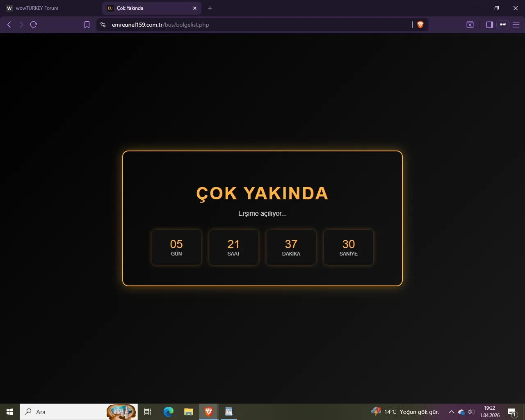This screenshot has width=525, height=420.
Task: Mute system volume from taskbar
Action: point(470,412)
